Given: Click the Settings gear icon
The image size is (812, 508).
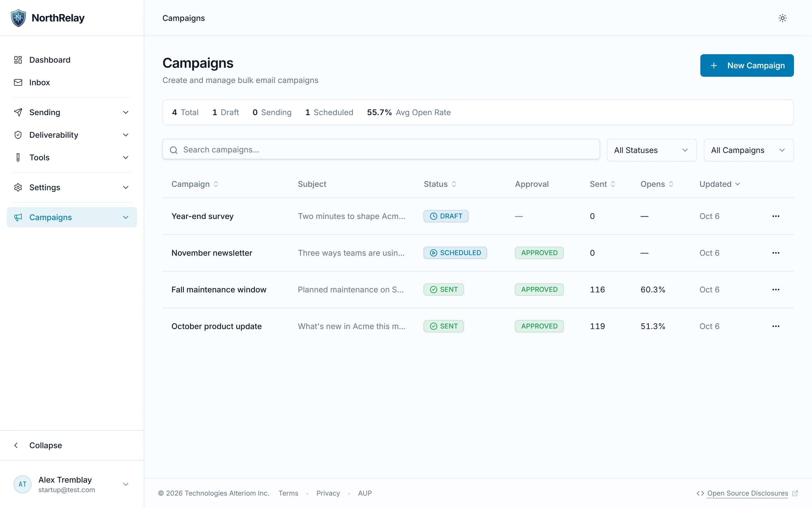Looking at the screenshot, I should [18, 187].
